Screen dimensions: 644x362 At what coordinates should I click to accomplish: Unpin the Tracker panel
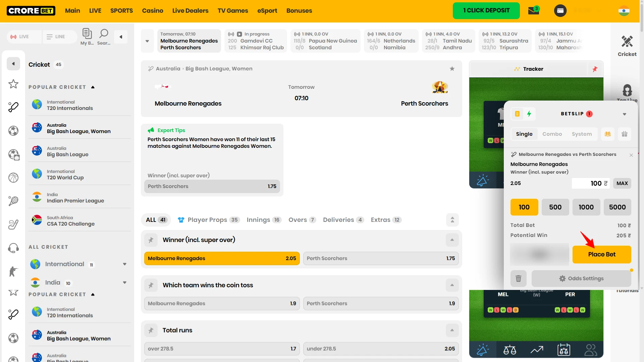595,69
